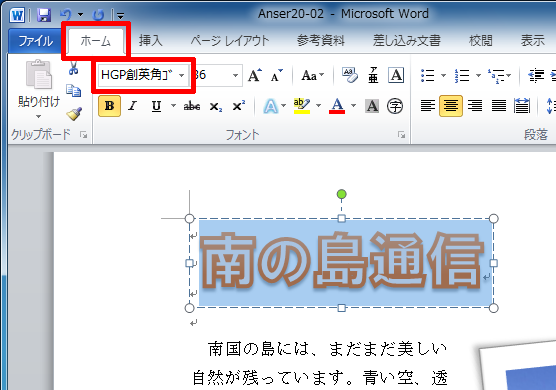Click the 南の島通信 WordArt title text
Image resolution: width=556 pixels, height=390 pixels.
[x=342, y=261]
